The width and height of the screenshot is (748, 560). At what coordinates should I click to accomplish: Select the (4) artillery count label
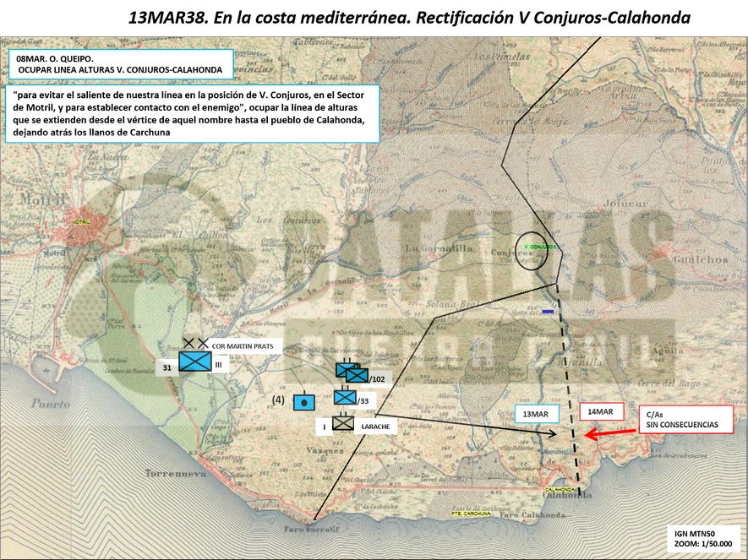pos(278,400)
